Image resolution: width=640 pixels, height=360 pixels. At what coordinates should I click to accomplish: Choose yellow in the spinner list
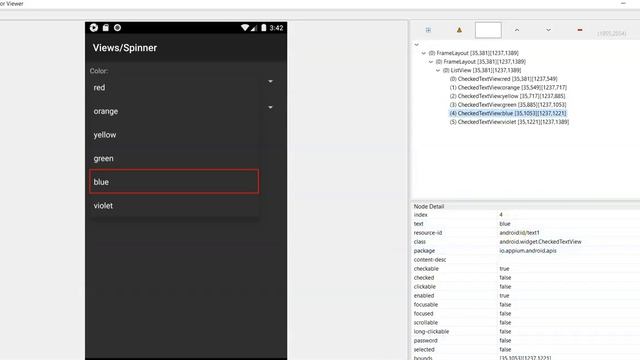tap(174, 135)
